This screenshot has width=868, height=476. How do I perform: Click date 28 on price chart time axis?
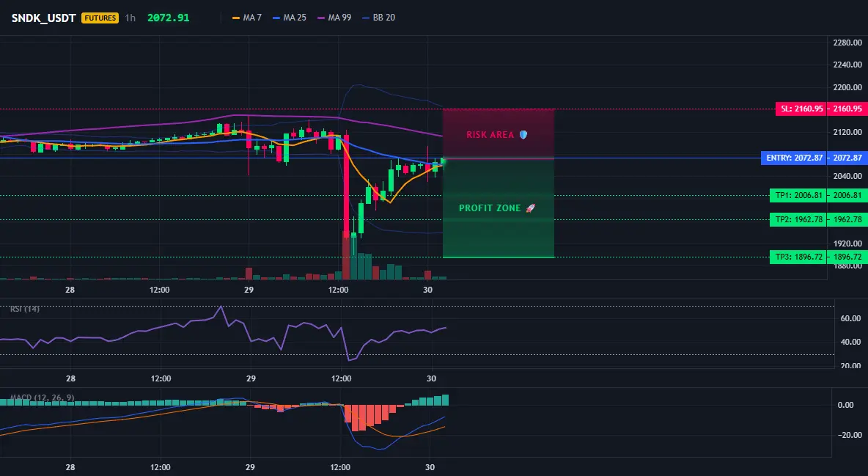tap(70, 290)
